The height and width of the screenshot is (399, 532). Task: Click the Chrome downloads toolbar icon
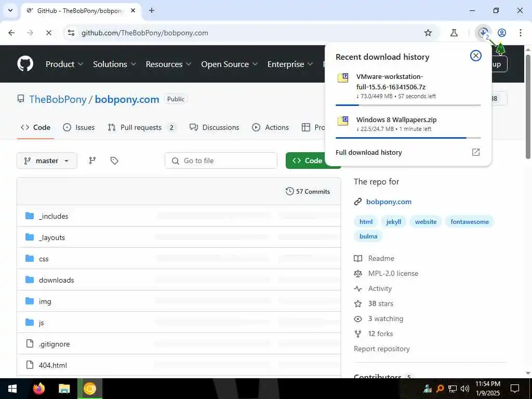coord(483,33)
